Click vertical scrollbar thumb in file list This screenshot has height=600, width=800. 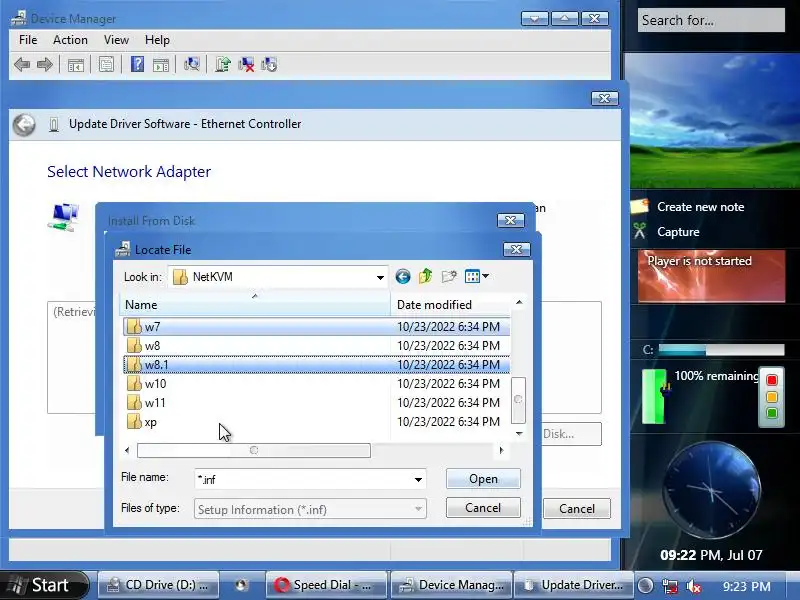[x=518, y=400]
